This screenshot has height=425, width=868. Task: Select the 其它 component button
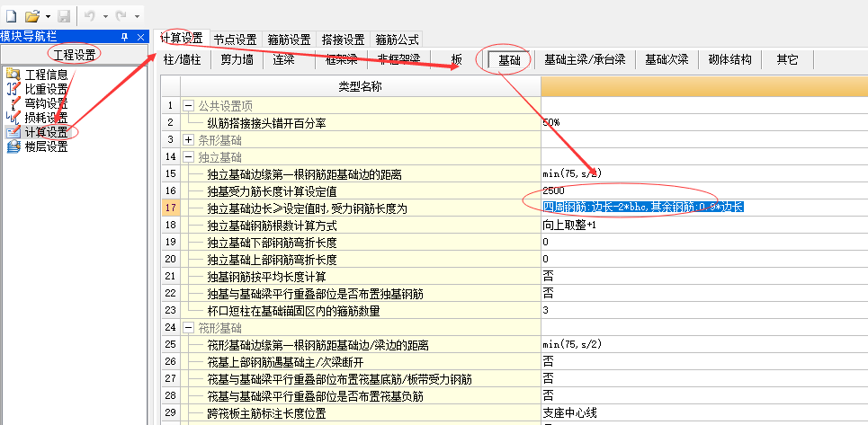[787, 59]
